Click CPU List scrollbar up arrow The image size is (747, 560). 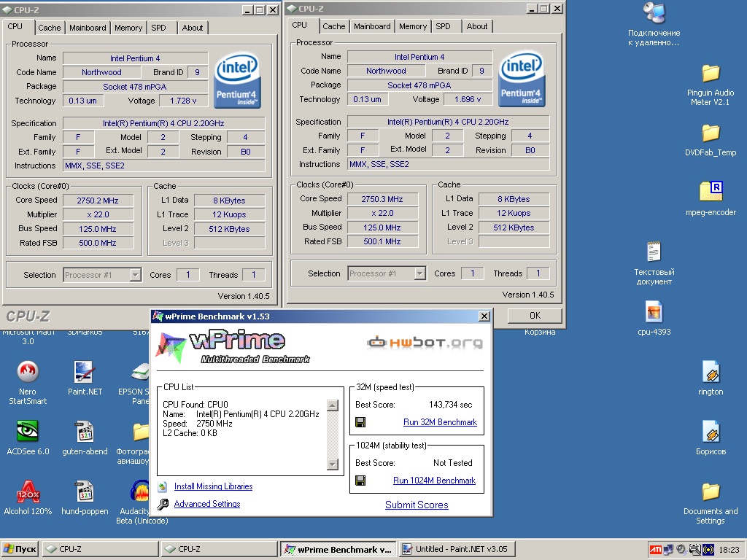tap(333, 405)
